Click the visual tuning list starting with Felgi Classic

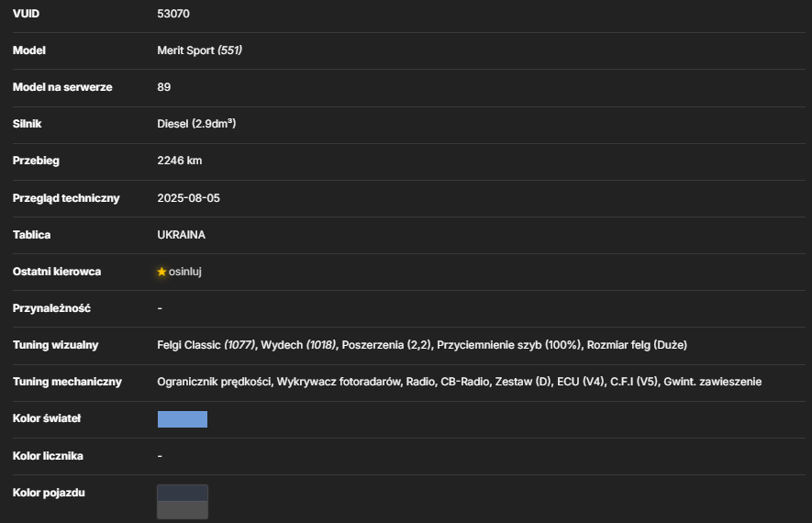pyautogui.click(x=422, y=345)
